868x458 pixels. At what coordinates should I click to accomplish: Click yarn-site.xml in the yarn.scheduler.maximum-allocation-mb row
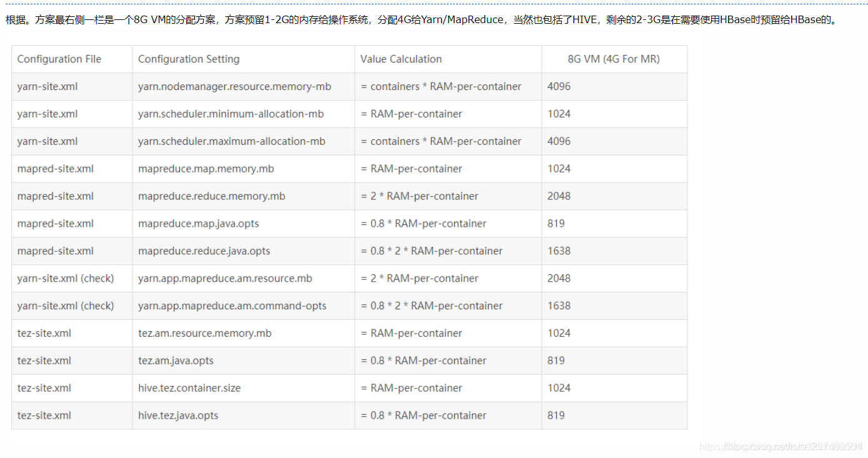pyautogui.click(x=47, y=142)
